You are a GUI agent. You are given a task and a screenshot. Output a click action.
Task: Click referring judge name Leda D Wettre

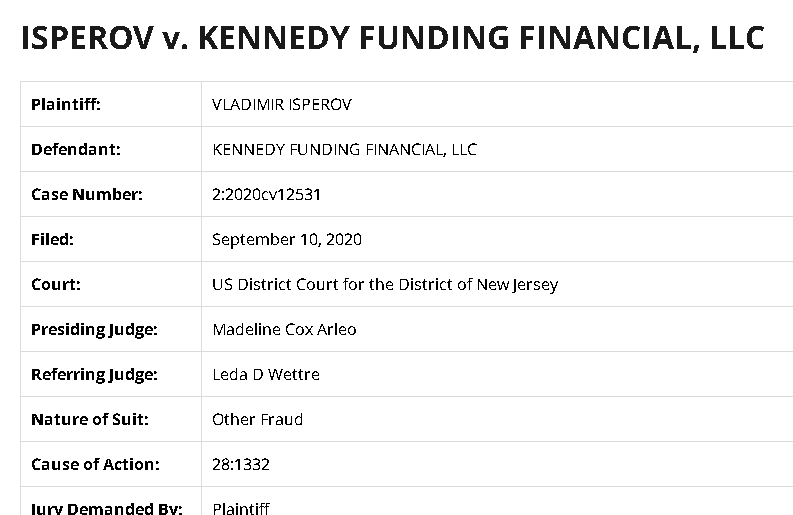[x=266, y=375]
